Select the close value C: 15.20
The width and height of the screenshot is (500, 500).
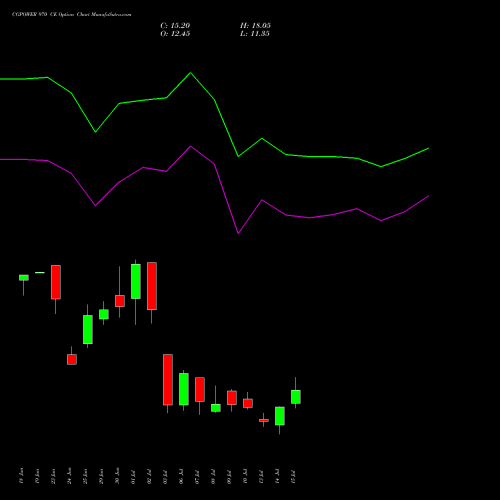click(x=175, y=26)
